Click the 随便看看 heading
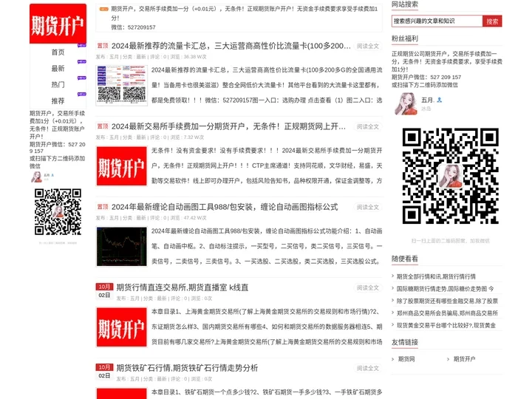Screen dimensions: 532x399 [405, 259]
